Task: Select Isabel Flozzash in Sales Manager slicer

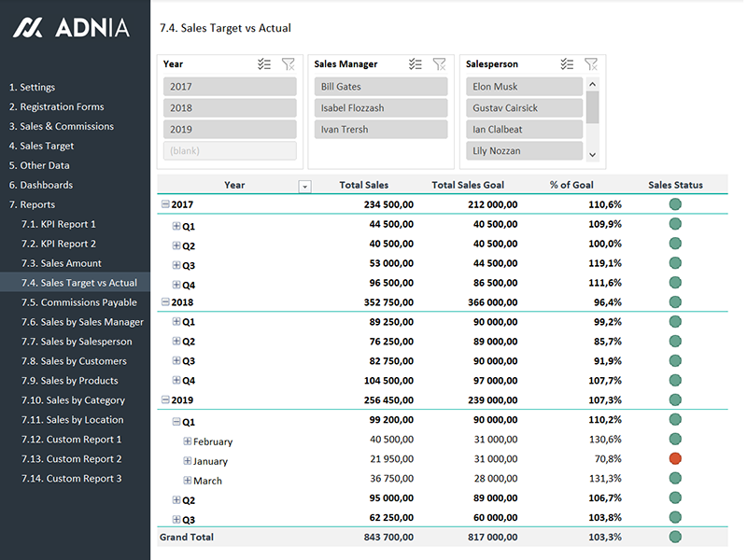Action: coord(381,108)
